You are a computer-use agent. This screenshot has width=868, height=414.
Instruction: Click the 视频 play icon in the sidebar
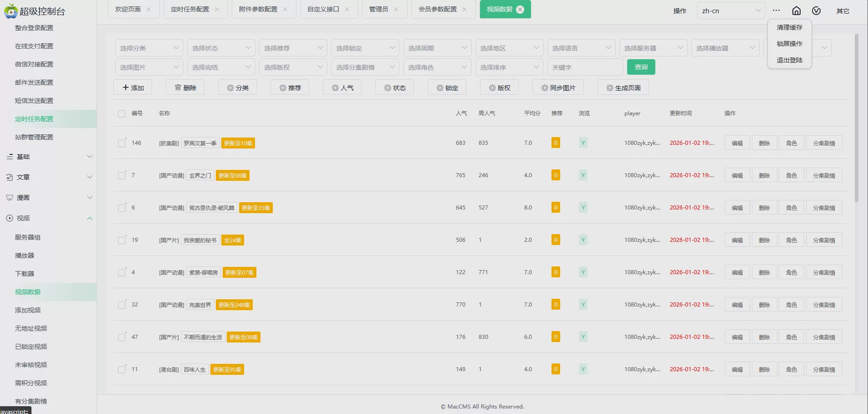coord(9,218)
